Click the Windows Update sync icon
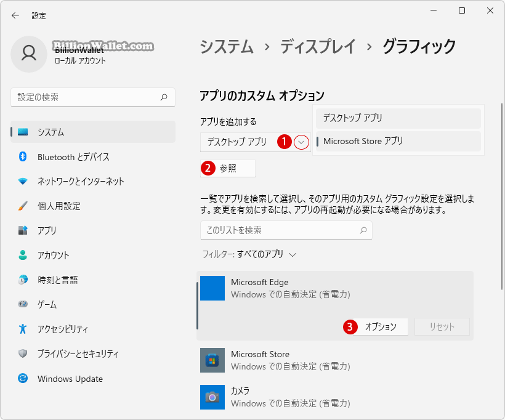Screen dimensions: 505x420 23,379
